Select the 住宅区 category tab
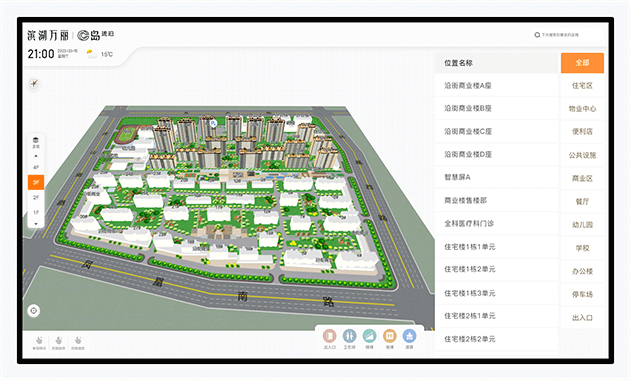 582,86
